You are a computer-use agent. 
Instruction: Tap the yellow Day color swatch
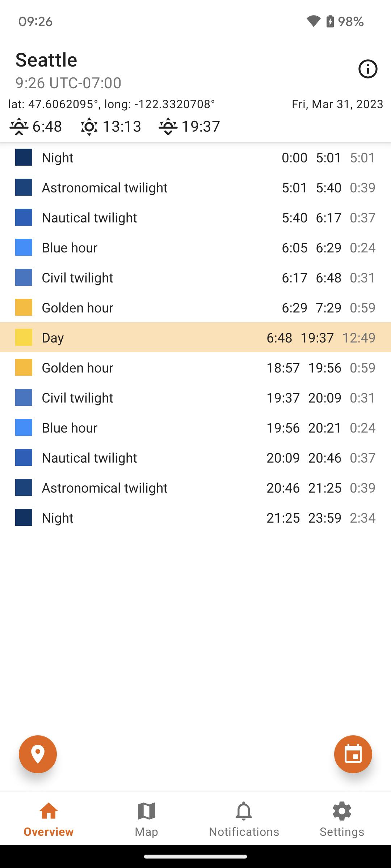[x=24, y=337]
